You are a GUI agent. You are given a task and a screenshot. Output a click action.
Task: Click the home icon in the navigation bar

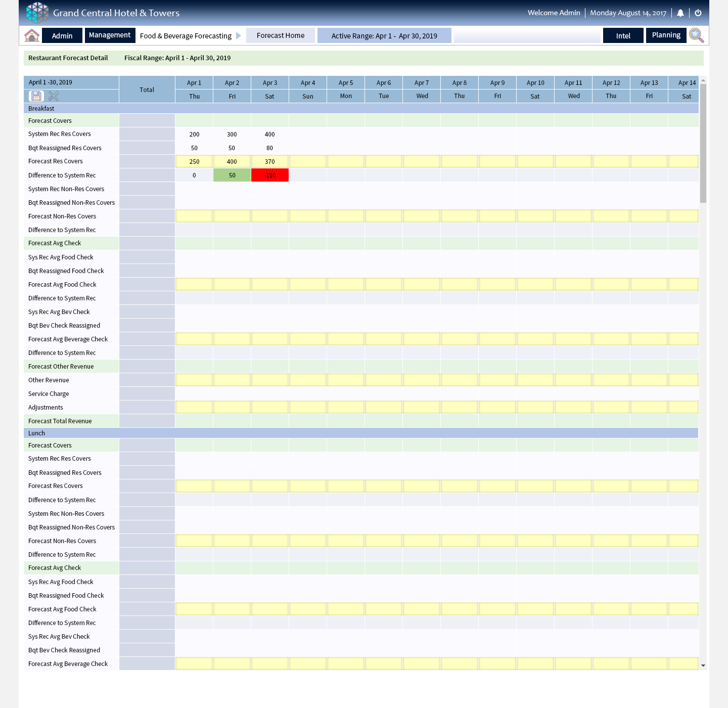pos(32,35)
